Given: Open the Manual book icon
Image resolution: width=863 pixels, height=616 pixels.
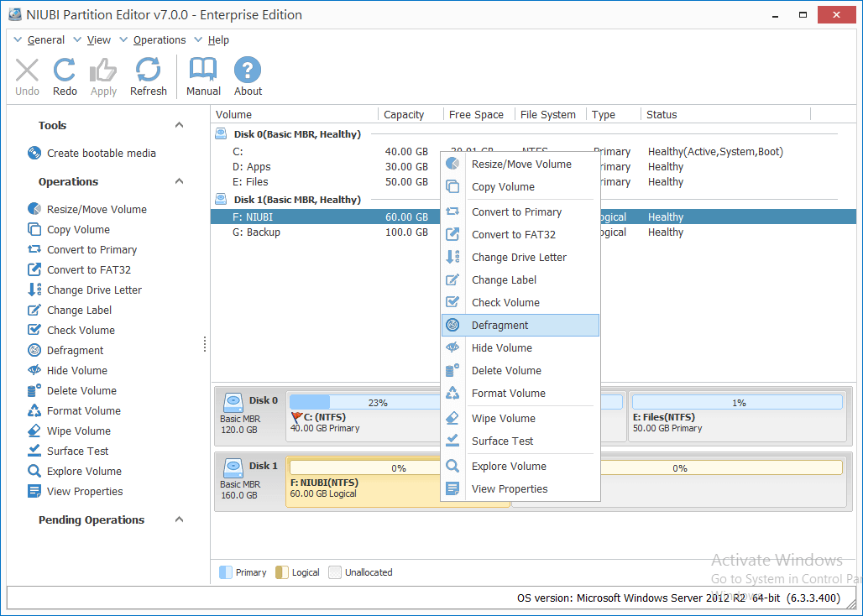Looking at the screenshot, I should 203,70.
